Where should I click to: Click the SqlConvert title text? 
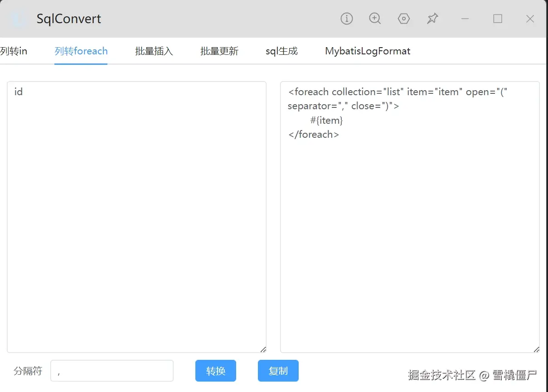click(x=69, y=19)
